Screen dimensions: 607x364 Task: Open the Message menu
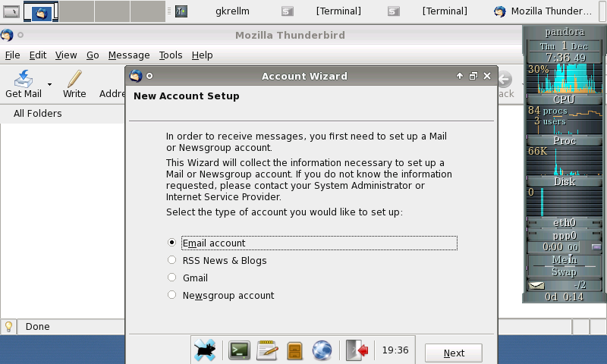(x=129, y=55)
